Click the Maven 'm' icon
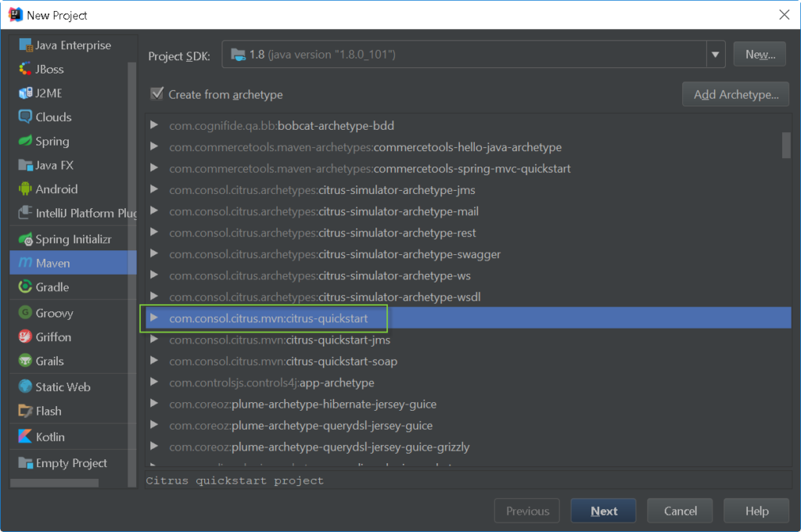This screenshot has width=801, height=532. [25, 263]
